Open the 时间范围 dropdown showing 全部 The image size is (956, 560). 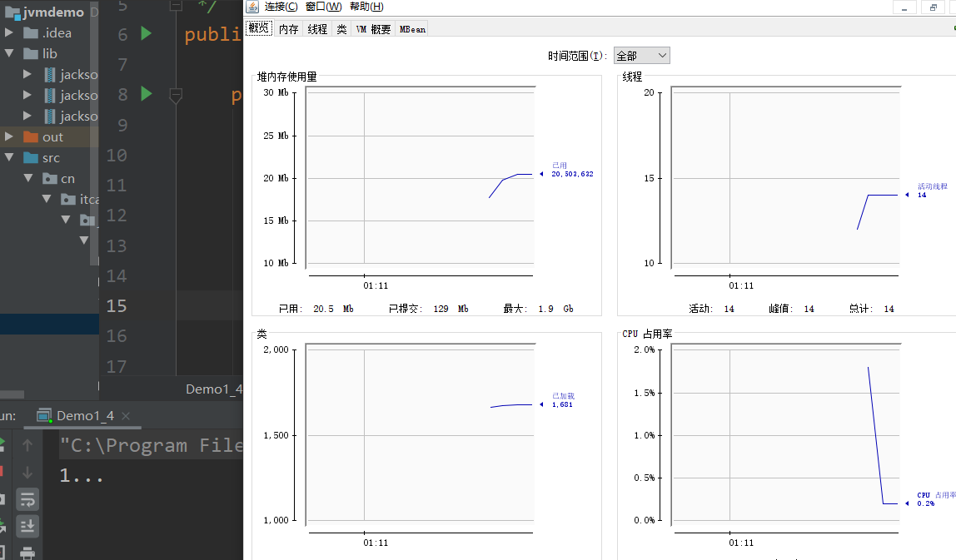tap(640, 54)
